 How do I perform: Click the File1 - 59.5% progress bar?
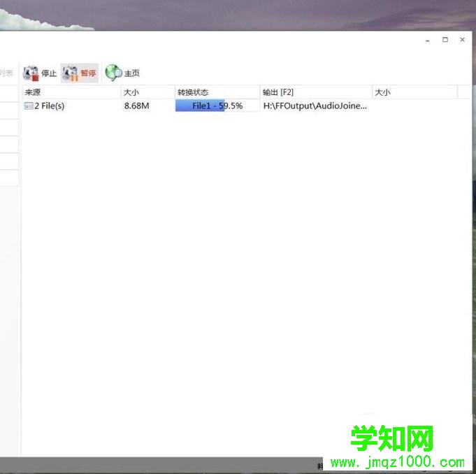(217, 106)
